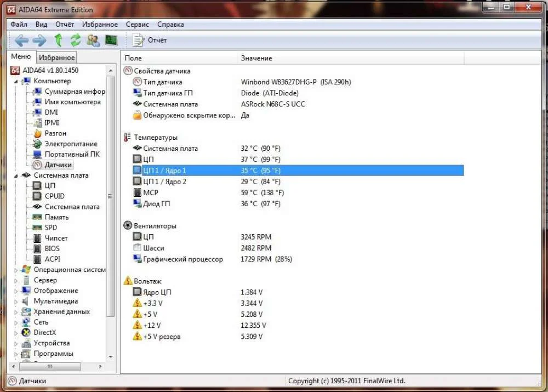Click the Портативный ПК laptop icon
Image resolution: width=548 pixels, height=392 pixels.
click(37, 154)
